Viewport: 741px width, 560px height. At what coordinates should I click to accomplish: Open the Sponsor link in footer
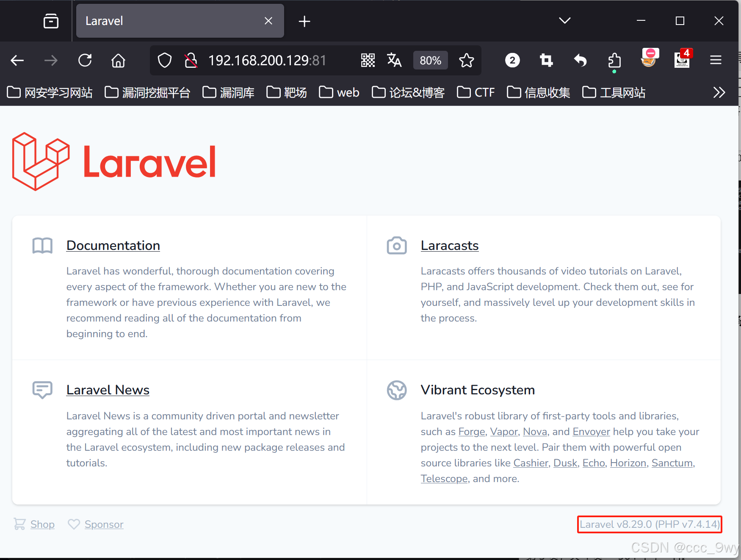[x=104, y=524]
